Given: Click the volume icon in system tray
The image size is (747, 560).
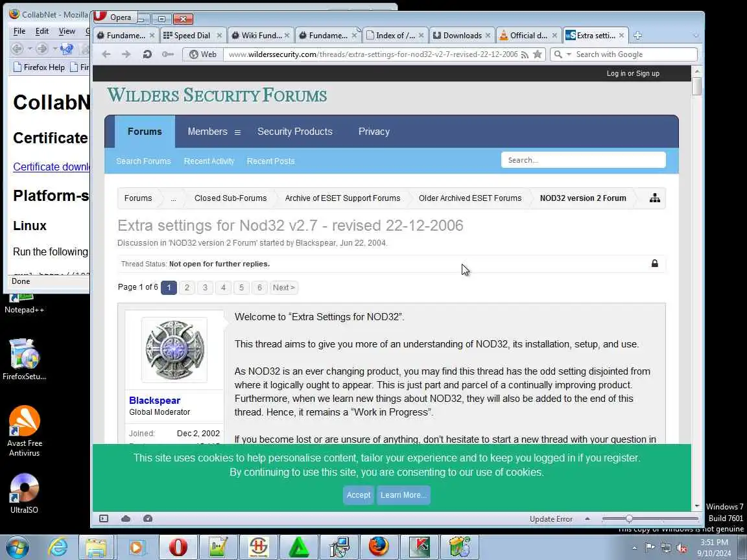Looking at the screenshot, I should (x=682, y=548).
